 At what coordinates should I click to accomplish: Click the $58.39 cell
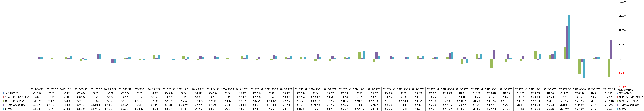pyautogui.click(x=37, y=105)
